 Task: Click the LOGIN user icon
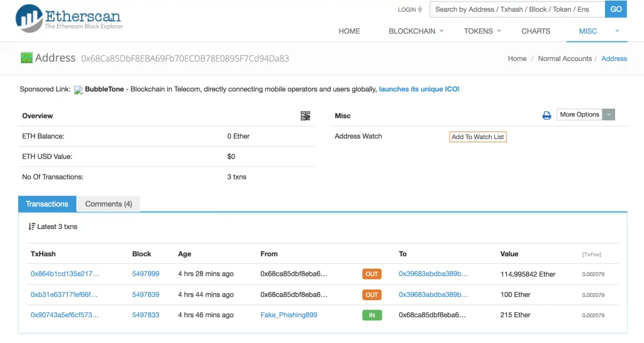(x=419, y=9)
